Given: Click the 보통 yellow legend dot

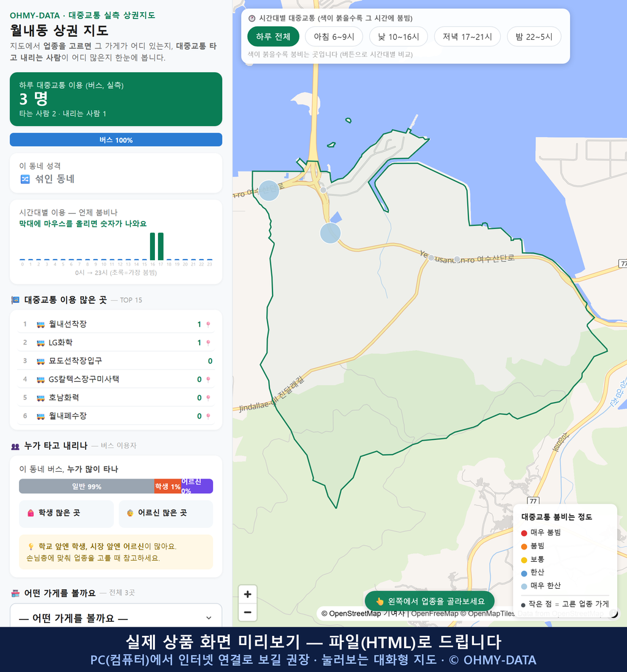Looking at the screenshot, I should [x=524, y=560].
